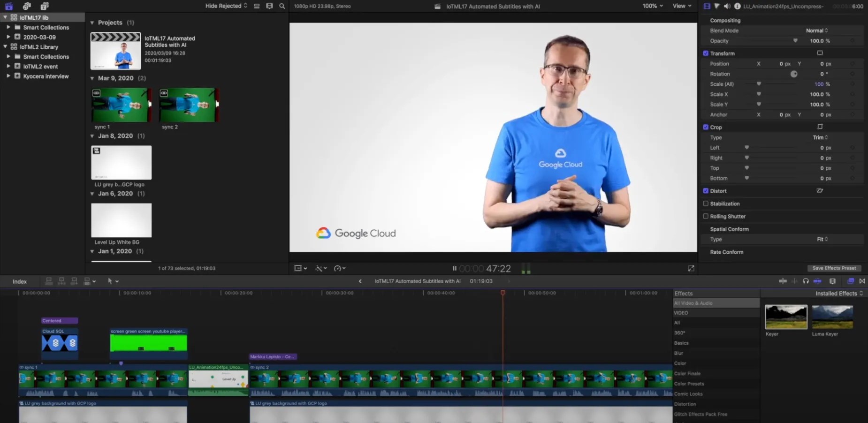Show the audio inspector speaker icon

(x=727, y=6)
